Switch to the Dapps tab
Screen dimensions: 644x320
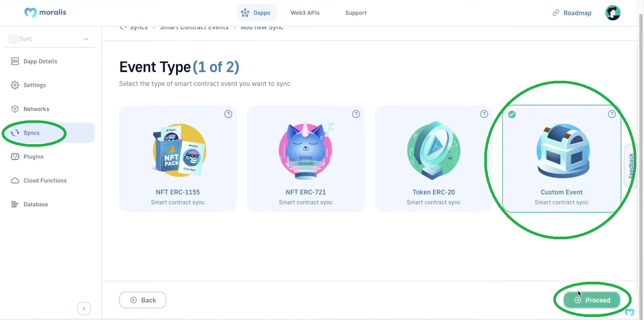click(x=256, y=13)
